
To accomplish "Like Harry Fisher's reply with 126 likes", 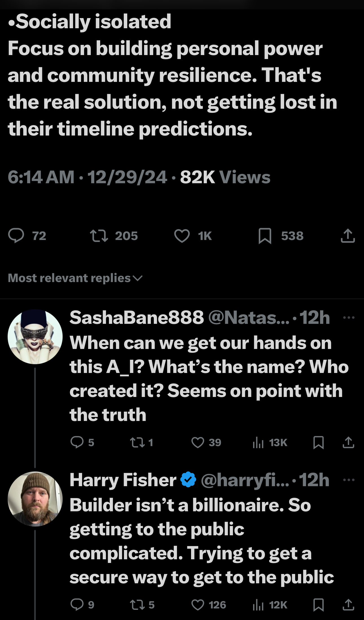I will coord(198,605).
